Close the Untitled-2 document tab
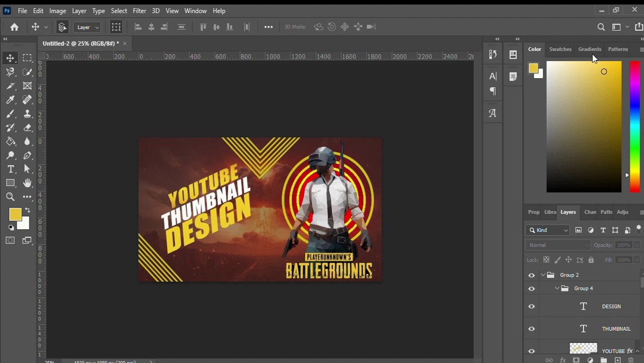644x363 pixels. click(x=124, y=43)
